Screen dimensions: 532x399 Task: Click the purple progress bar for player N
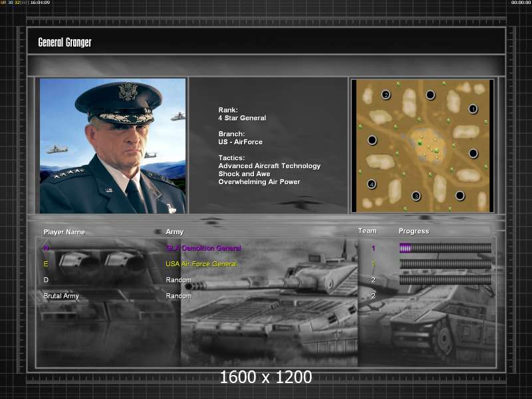445,248
